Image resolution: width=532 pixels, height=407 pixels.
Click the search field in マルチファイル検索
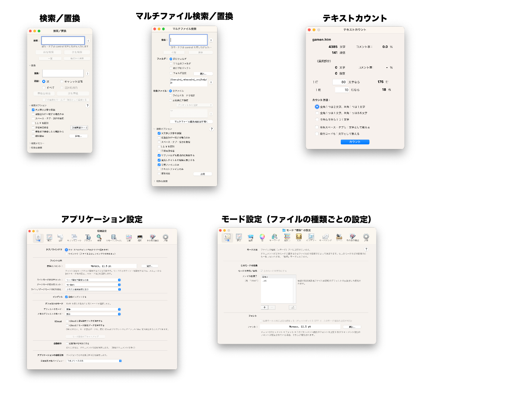pos(188,40)
